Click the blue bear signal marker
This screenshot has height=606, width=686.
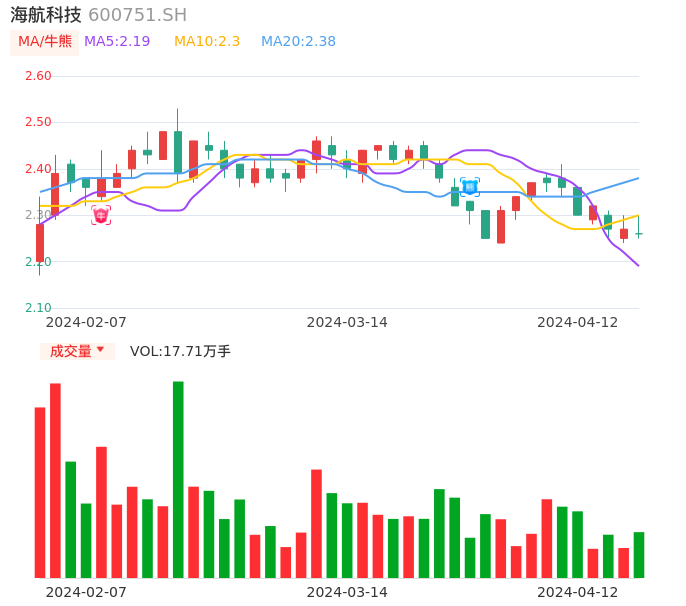[x=470, y=186]
